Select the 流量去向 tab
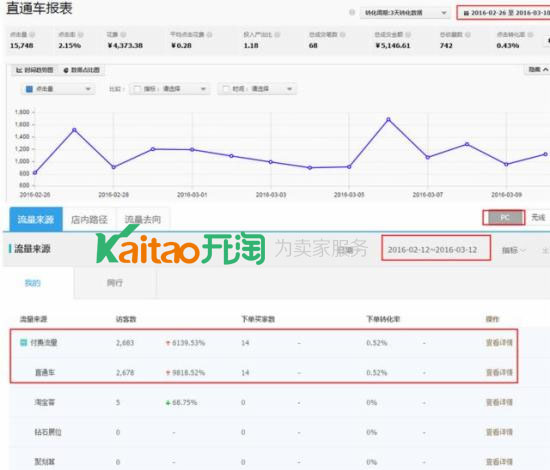 click(143, 219)
